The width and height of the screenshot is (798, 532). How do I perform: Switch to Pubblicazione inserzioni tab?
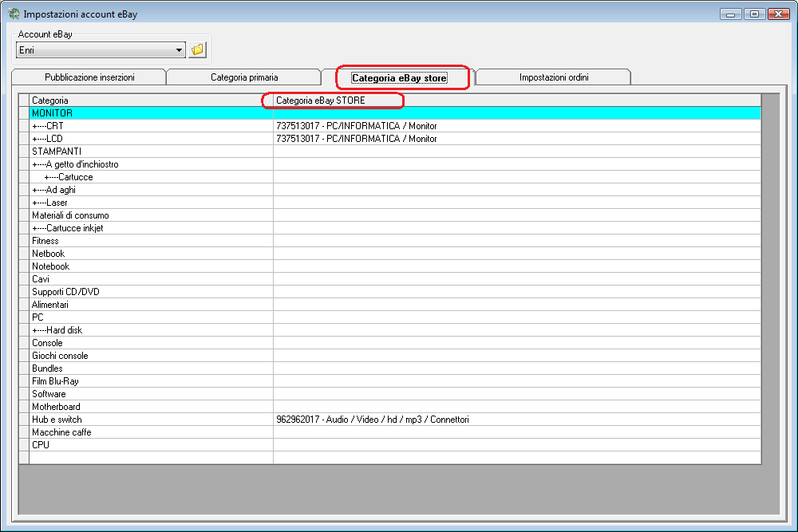point(89,77)
